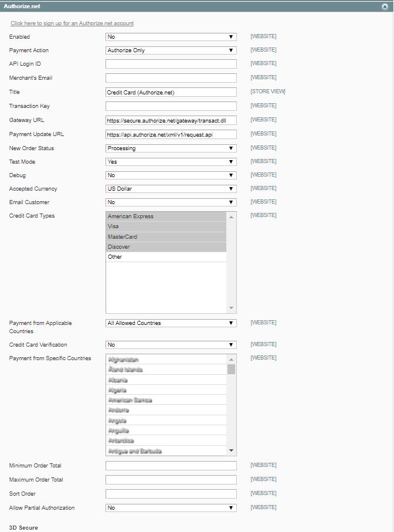Click countries list scrollbar thumb

pos(231,369)
